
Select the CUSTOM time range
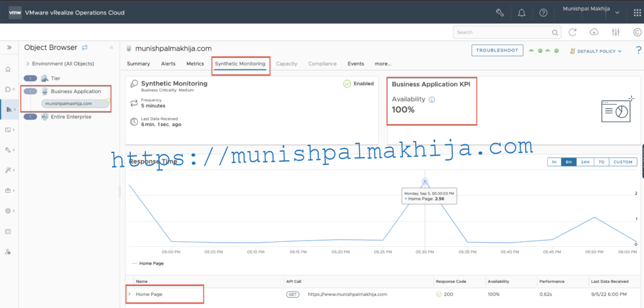click(623, 162)
